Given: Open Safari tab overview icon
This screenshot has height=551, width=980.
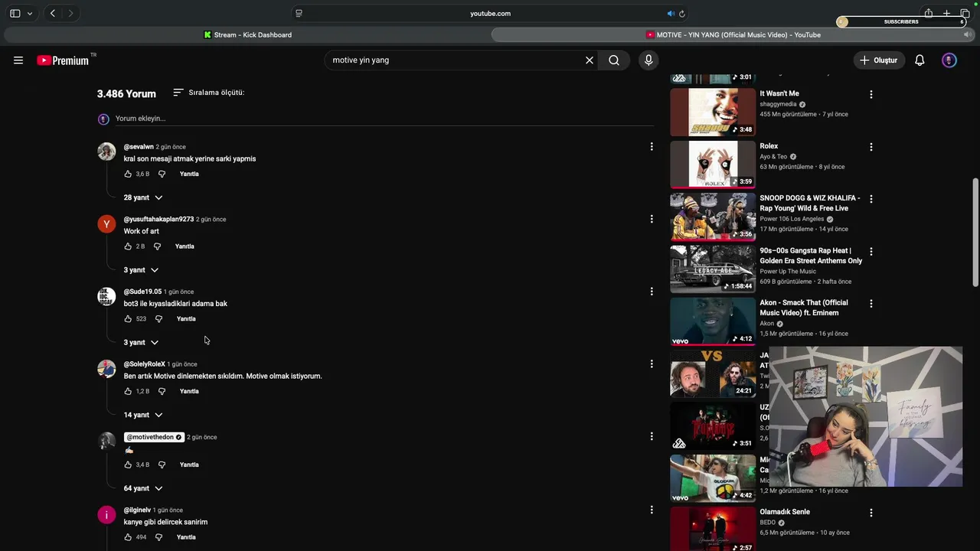Looking at the screenshot, I should (x=965, y=14).
